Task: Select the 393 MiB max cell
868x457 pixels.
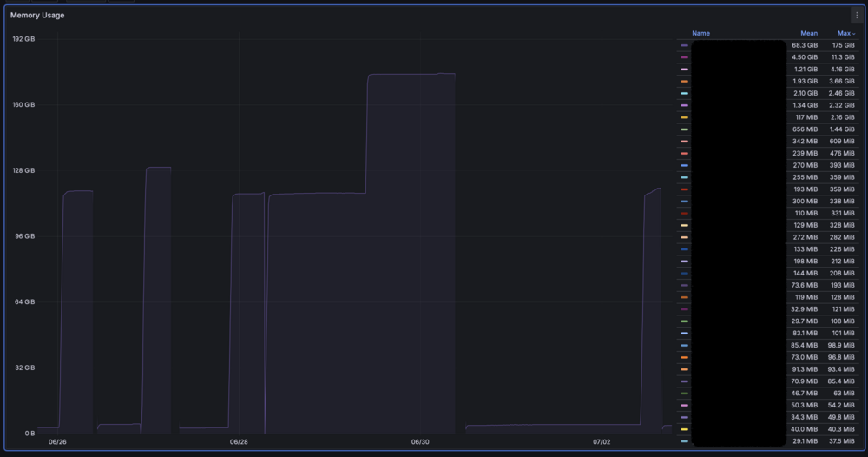Action: pos(842,166)
